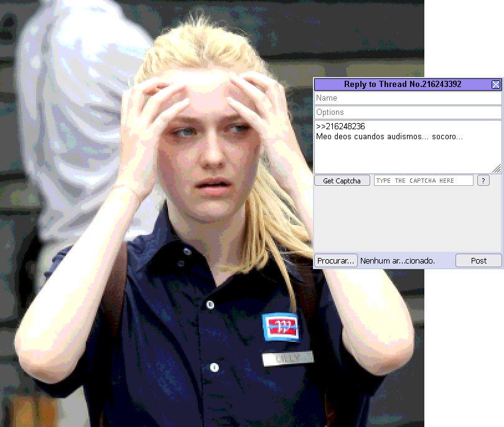Image resolution: width=504 pixels, height=427 pixels.
Task: Submit reply with the Post button
Action: click(x=478, y=260)
